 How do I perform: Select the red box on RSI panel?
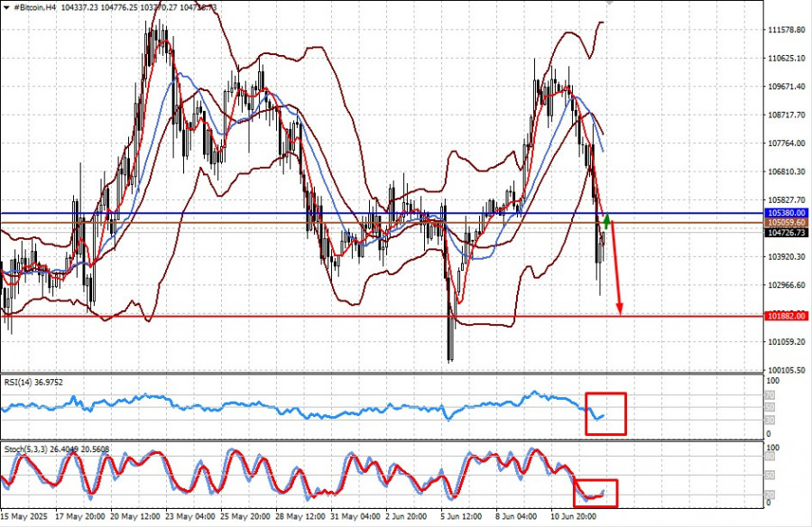click(x=606, y=413)
